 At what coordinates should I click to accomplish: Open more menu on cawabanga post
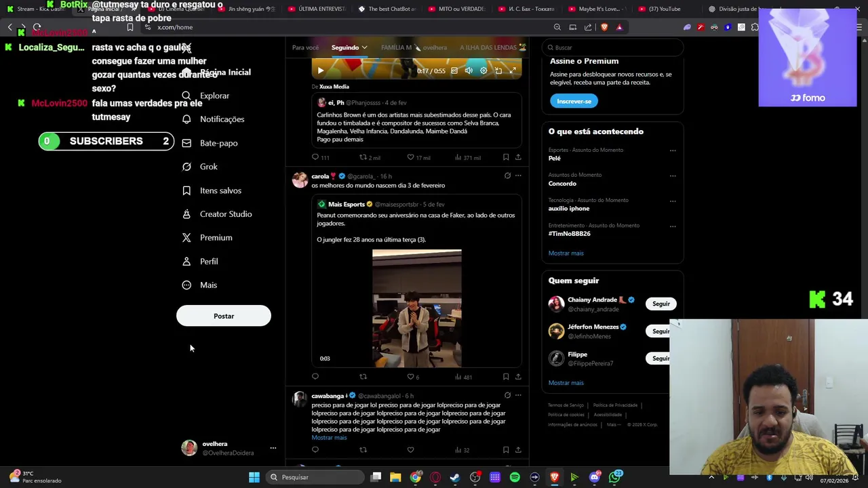point(518,395)
